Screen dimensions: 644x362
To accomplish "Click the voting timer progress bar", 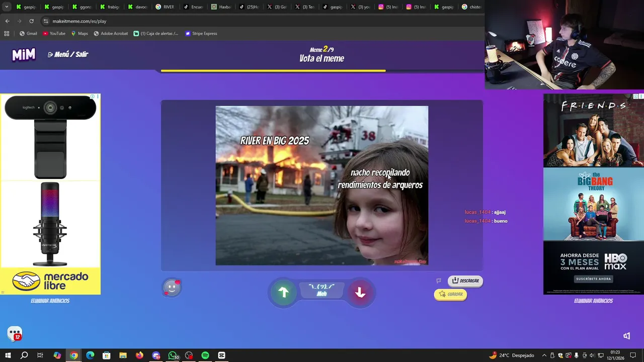I will click(x=322, y=71).
